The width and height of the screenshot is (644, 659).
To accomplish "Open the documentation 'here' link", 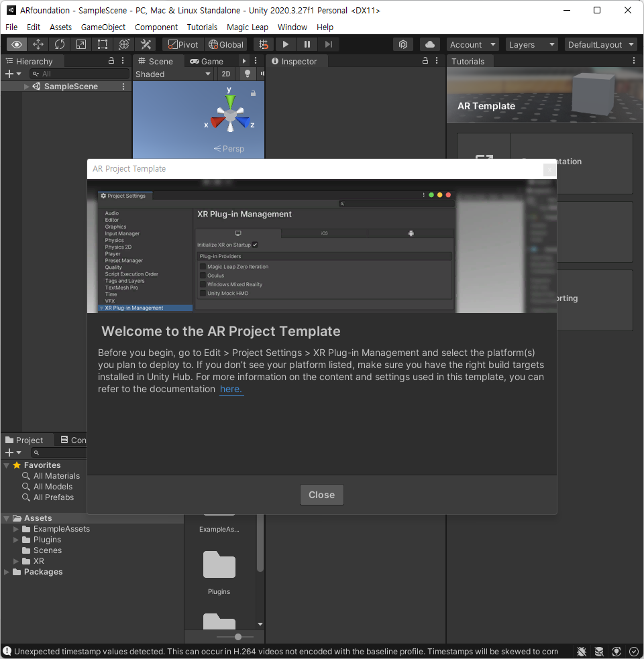I will pos(231,390).
